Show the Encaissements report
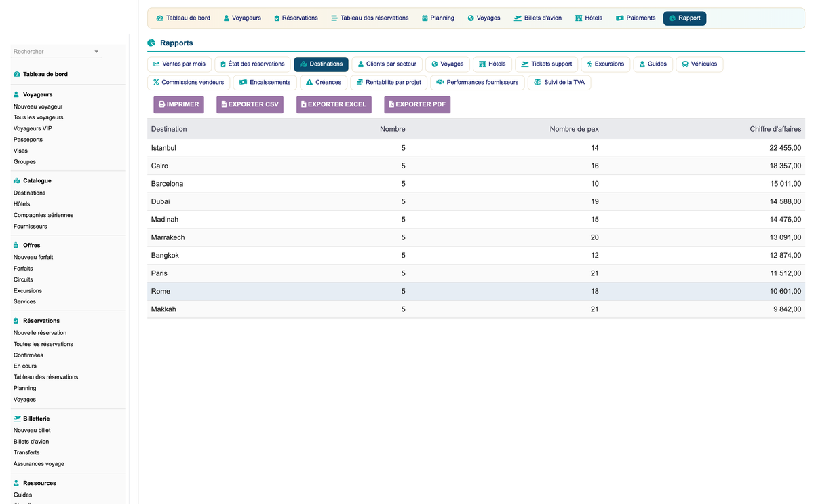The width and height of the screenshot is (814, 504). coord(265,83)
